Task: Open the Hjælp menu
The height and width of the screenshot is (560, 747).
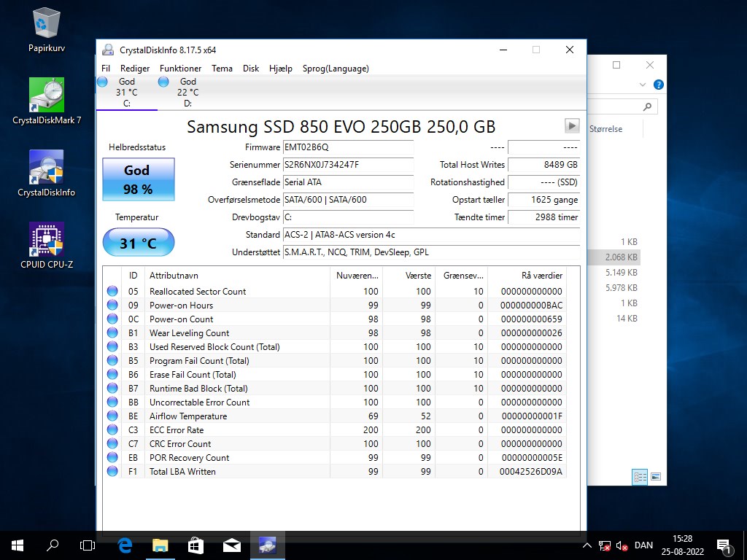Action: (280, 68)
